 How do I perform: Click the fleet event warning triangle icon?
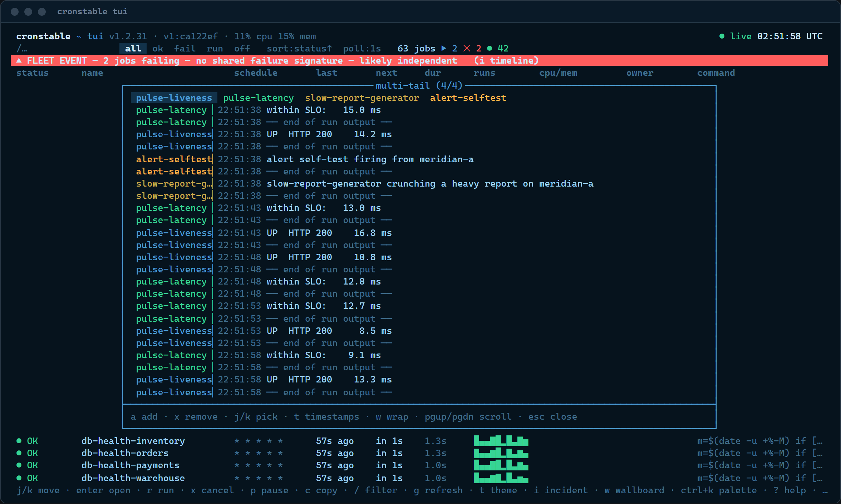tap(19, 60)
